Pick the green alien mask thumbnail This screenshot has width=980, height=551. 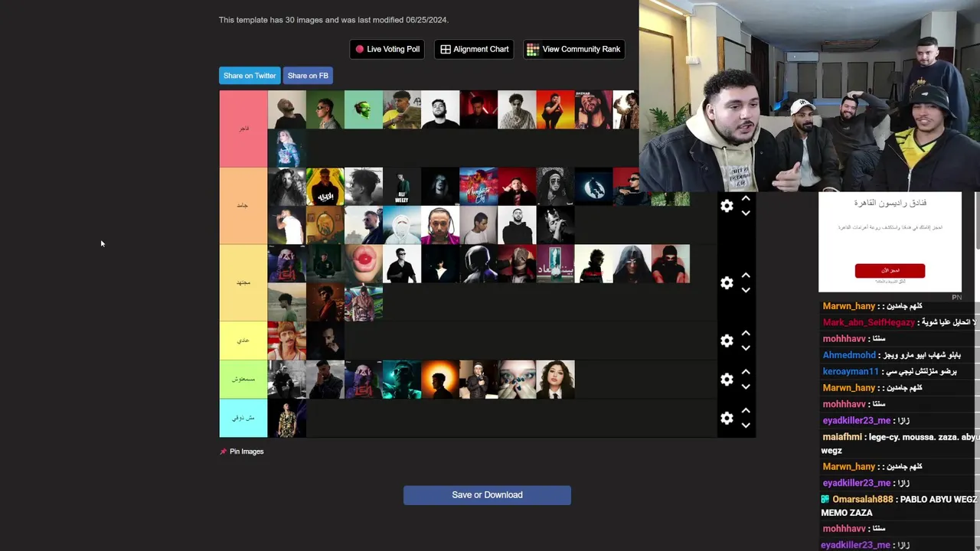click(x=364, y=109)
